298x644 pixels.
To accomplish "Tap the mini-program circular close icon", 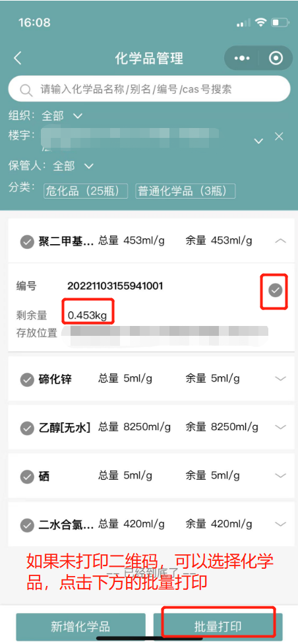I will click(x=276, y=58).
